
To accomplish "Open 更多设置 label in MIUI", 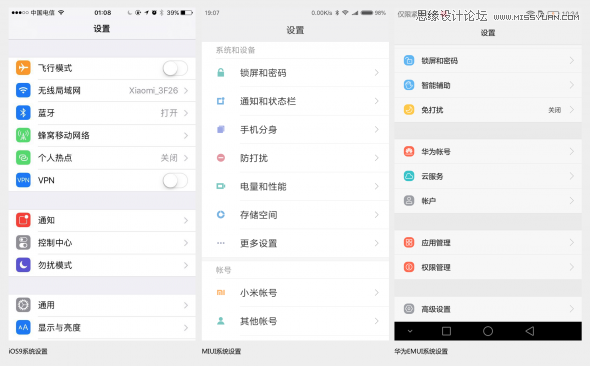I will click(259, 243).
